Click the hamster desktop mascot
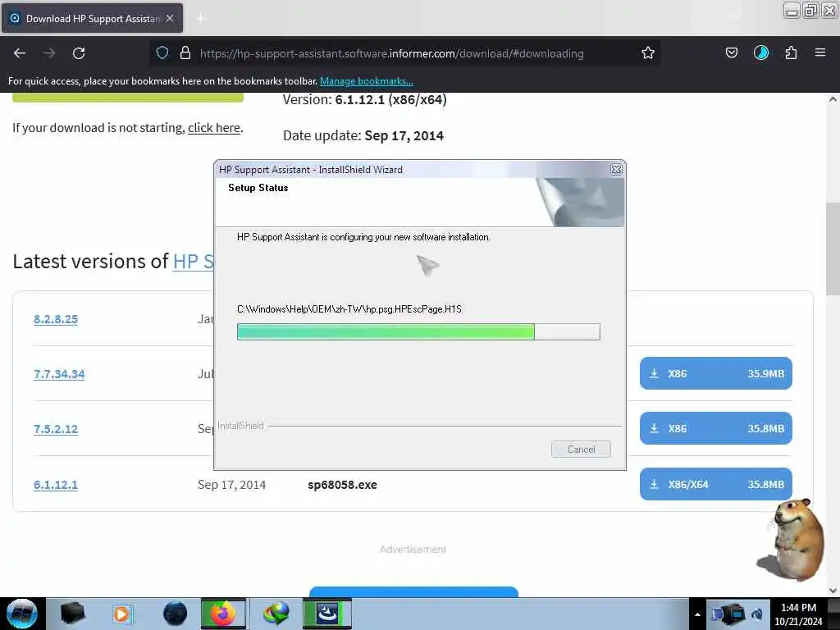The image size is (840, 630). [x=793, y=540]
